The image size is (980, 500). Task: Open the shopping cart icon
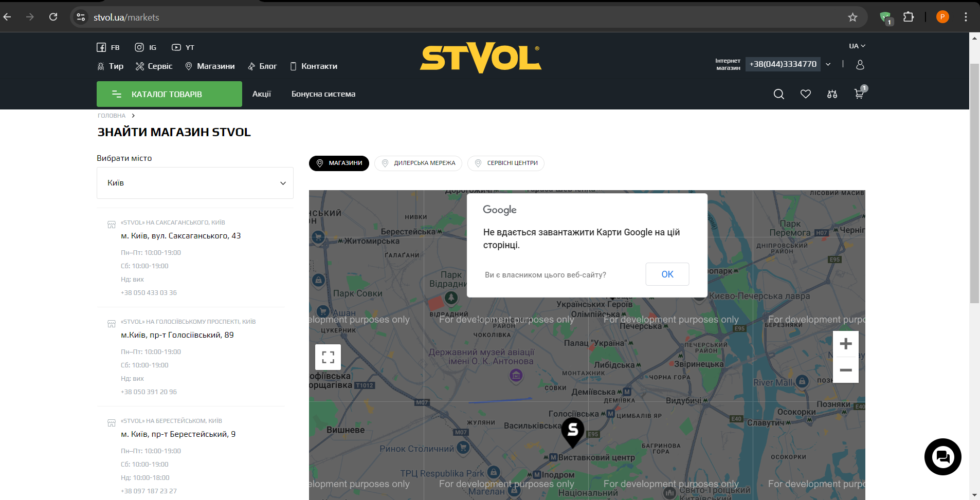click(x=859, y=94)
